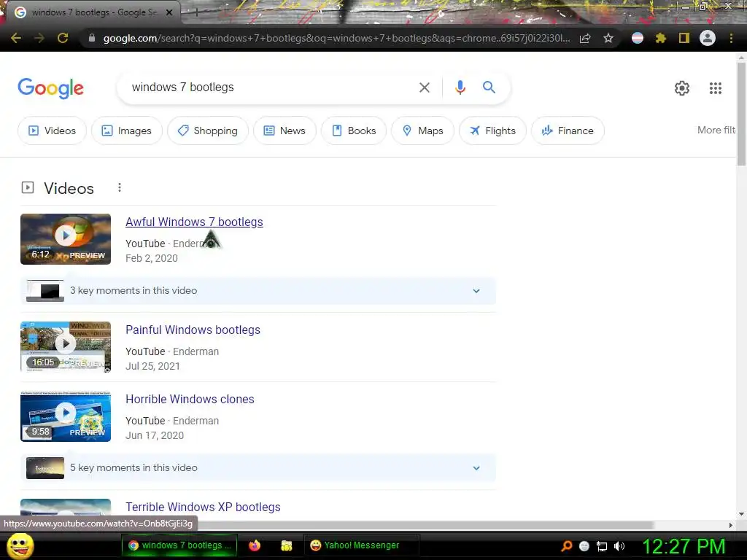The image size is (747, 560).
Task: Click in the Google search input field
Action: [x=270, y=87]
